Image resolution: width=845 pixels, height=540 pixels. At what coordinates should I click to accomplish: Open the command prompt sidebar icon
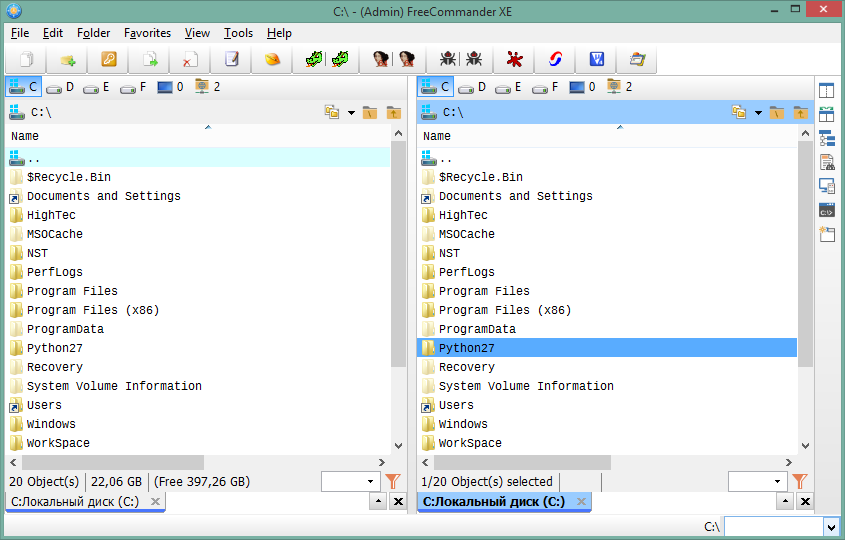[x=826, y=210]
